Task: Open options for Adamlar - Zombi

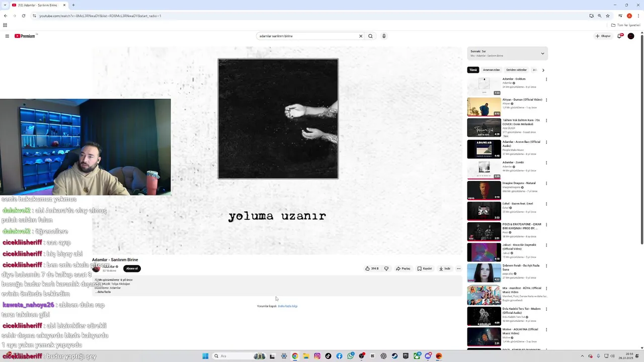Action: pos(546,163)
